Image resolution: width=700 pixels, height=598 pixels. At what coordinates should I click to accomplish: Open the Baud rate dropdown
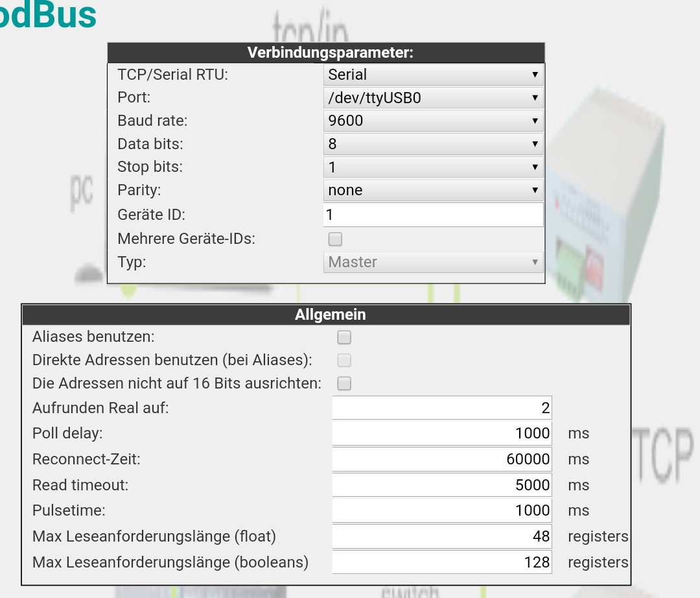tap(433, 121)
